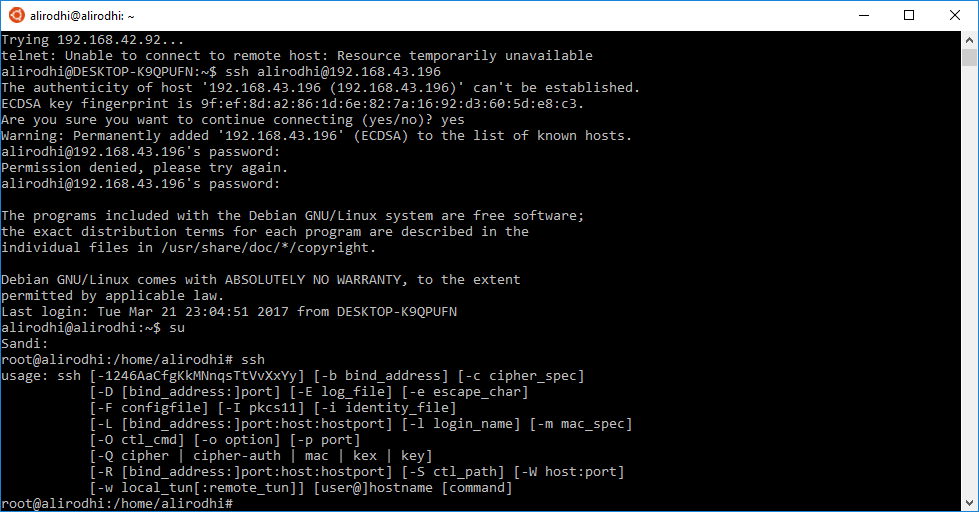The height and width of the screenshot is (512, 979).
Task: Open the Ubuntu icon window menu
Action: [17, 15]
